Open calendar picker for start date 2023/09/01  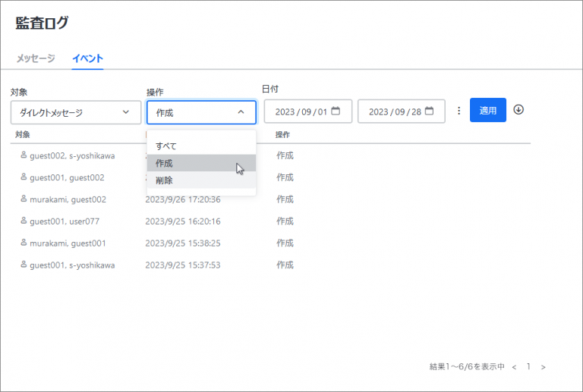coord(336,111)
